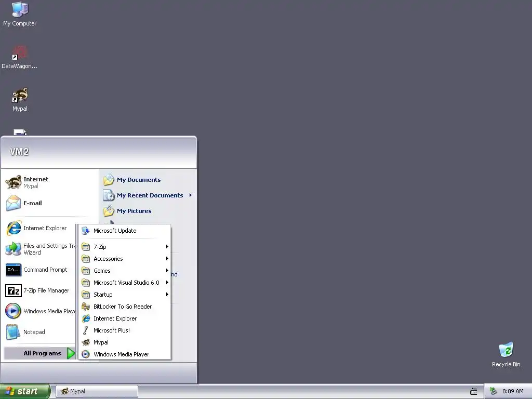
Task: Click the green All Programs arrow
Action: point(71,353)
